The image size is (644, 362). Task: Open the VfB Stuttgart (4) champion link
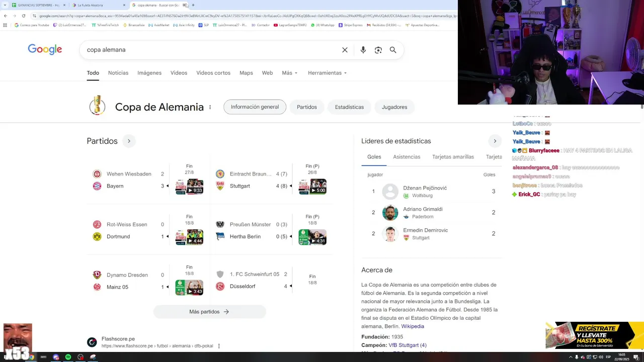click(408, 345)
